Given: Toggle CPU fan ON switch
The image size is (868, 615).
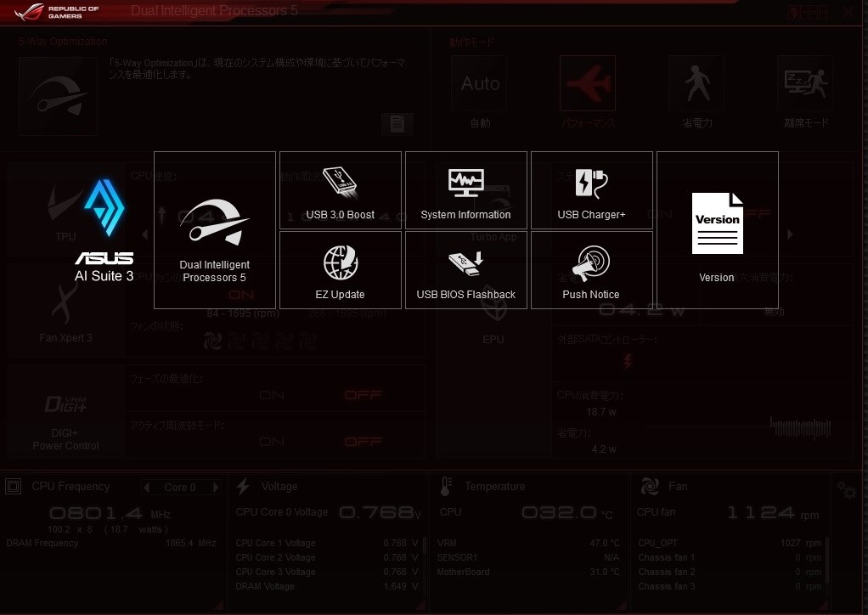Looking at the screenshot, I should tap(241, 295).
